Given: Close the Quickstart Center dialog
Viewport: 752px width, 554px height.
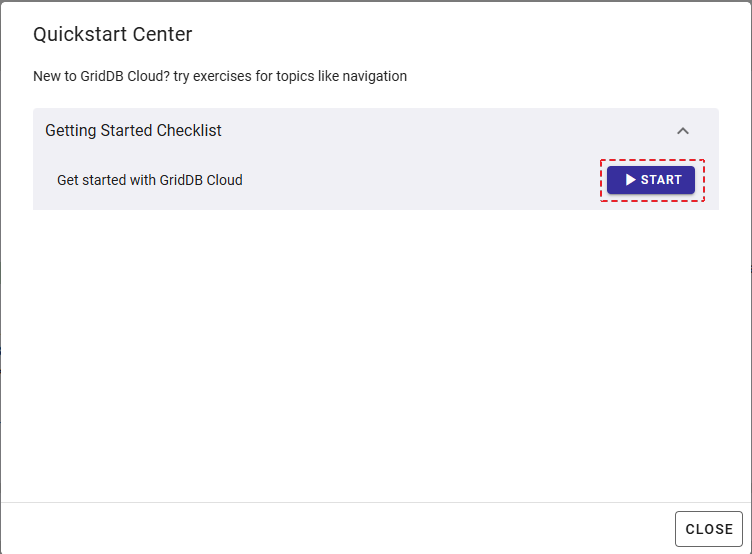Looking at the screenshot, I should click(709, 529).
